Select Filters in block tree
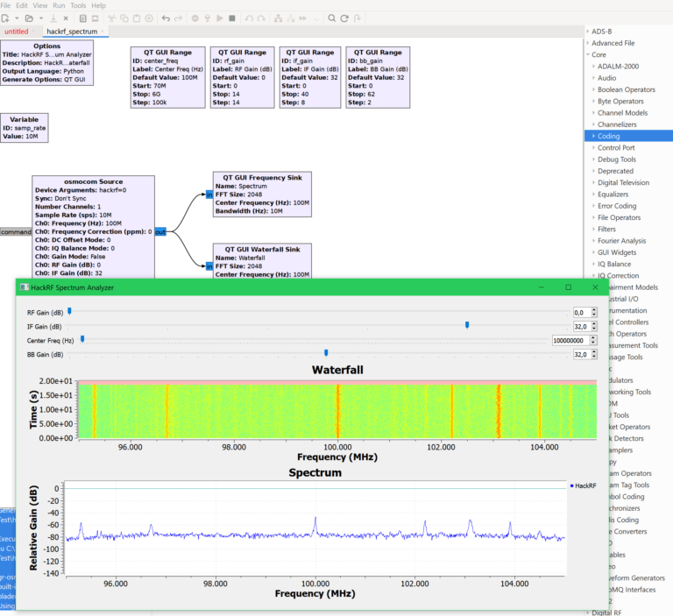 (606, 230)
